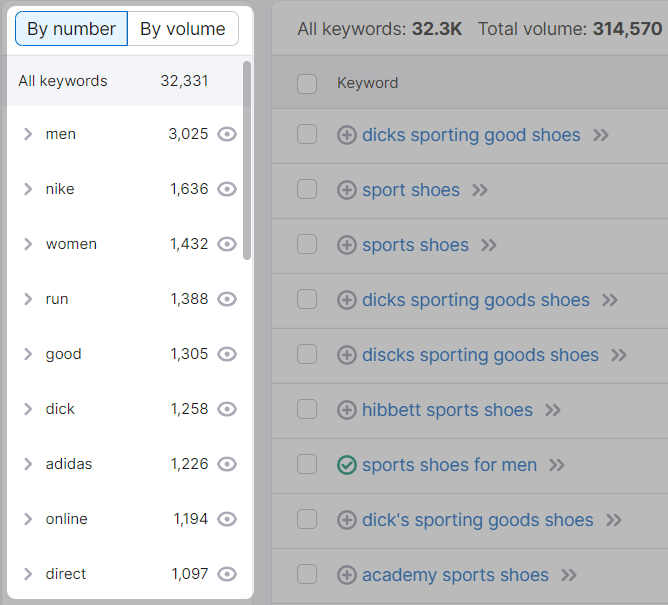The image size is (668, 605).
Task: Switch to the 'By volume' tab
Action: [183, 29]
